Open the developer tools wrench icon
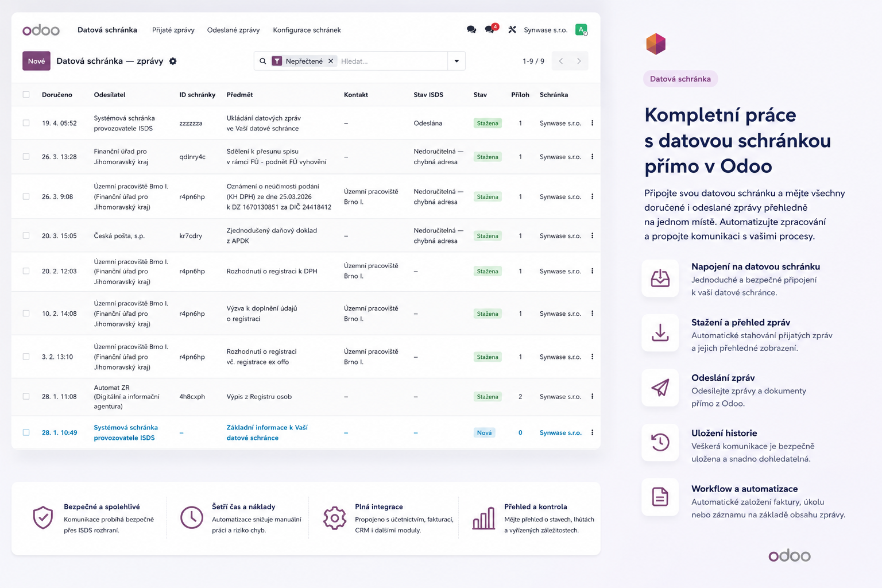 click(x=512, y=29)
